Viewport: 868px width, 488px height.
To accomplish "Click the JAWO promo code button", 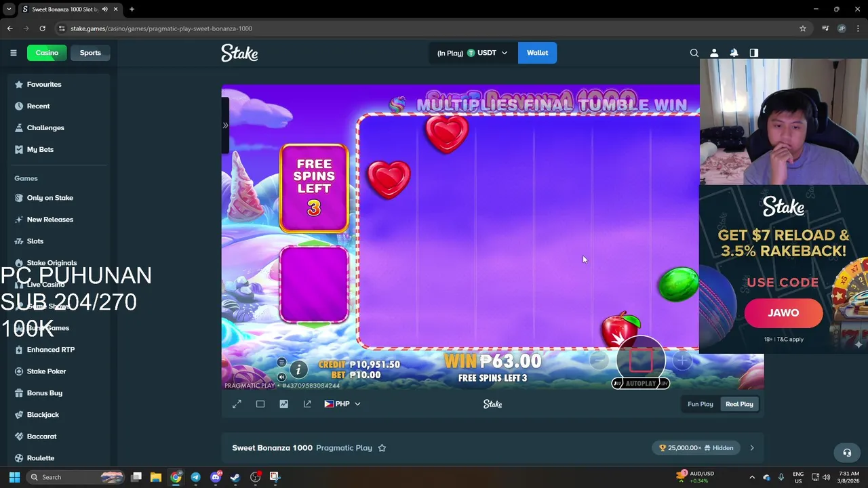I will (783, 313).
